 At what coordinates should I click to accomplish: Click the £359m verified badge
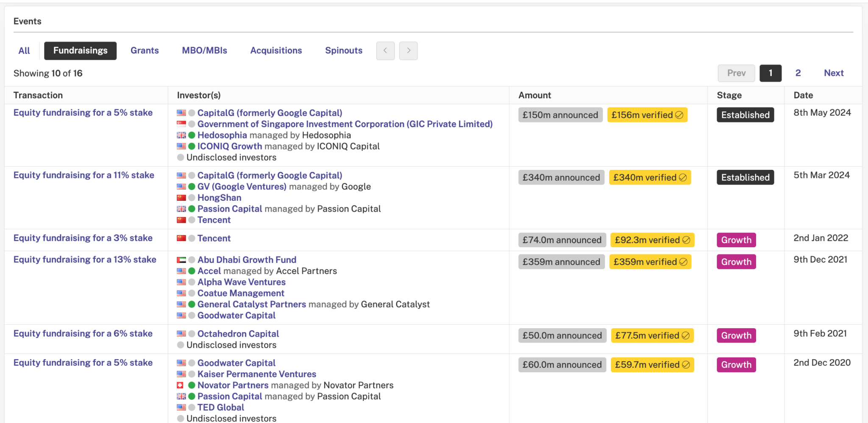650,262
